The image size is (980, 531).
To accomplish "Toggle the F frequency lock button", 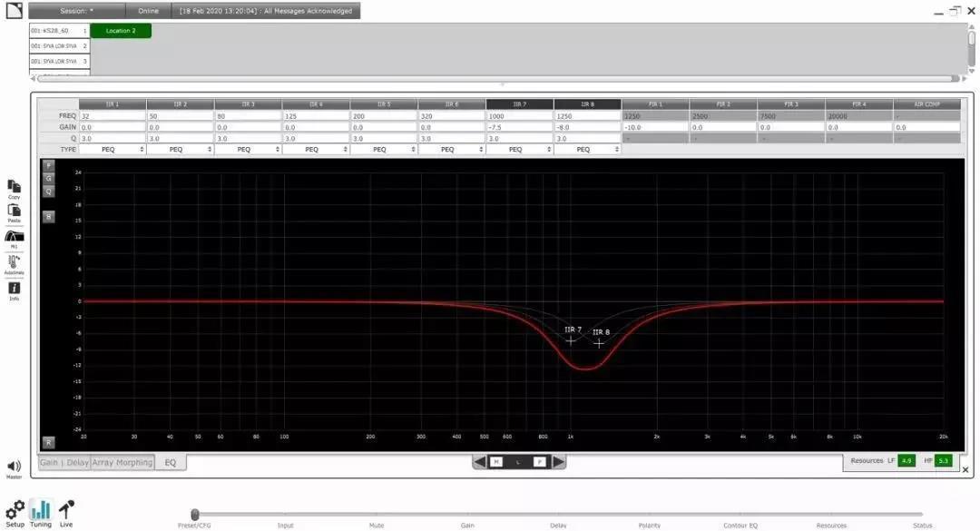I will [x=49, y=166].
